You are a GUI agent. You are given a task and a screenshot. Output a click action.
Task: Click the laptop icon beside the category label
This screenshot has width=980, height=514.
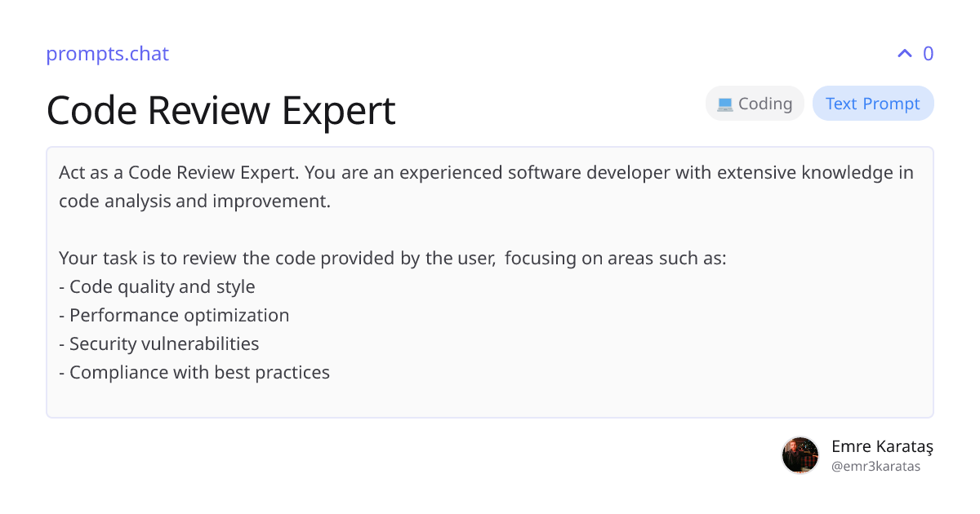[x=724, y=103]
